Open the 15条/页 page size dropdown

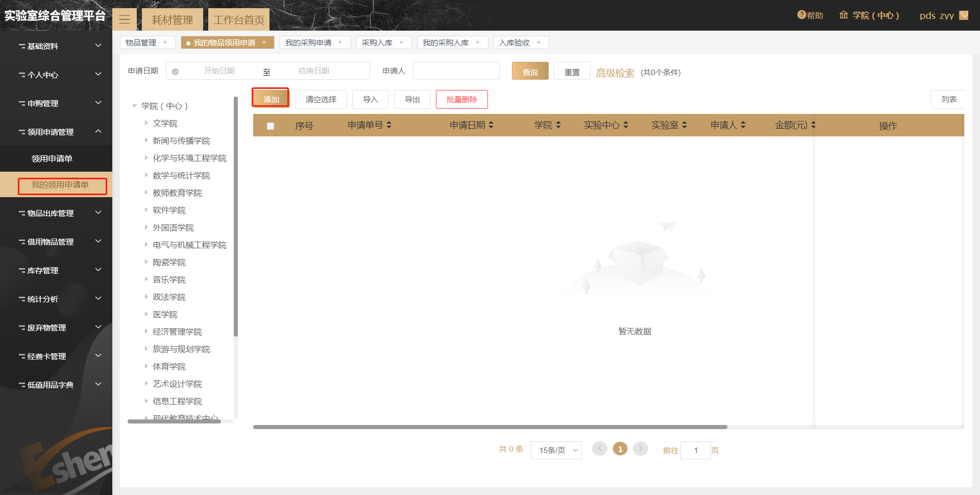[x=556, y=450]
